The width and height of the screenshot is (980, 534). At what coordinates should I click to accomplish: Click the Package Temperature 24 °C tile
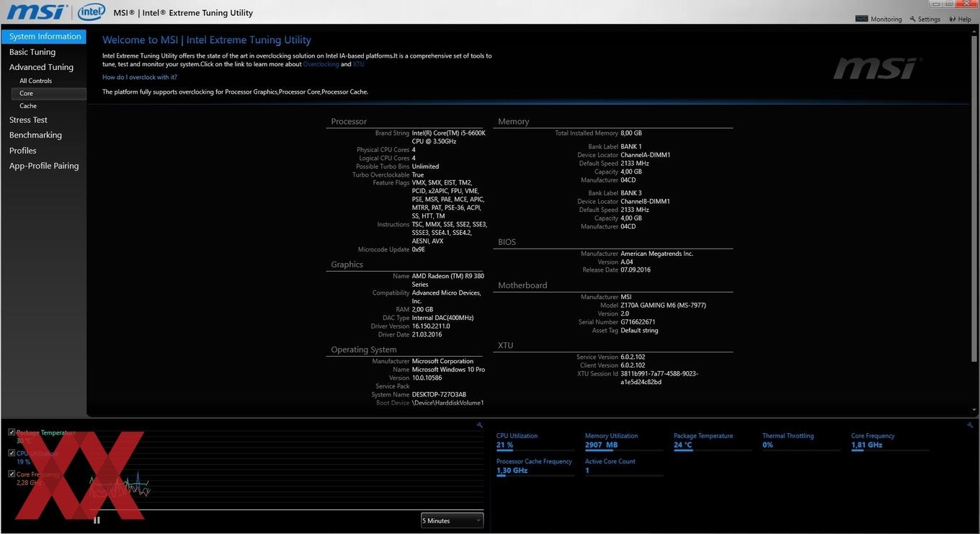tap(713, 441)
